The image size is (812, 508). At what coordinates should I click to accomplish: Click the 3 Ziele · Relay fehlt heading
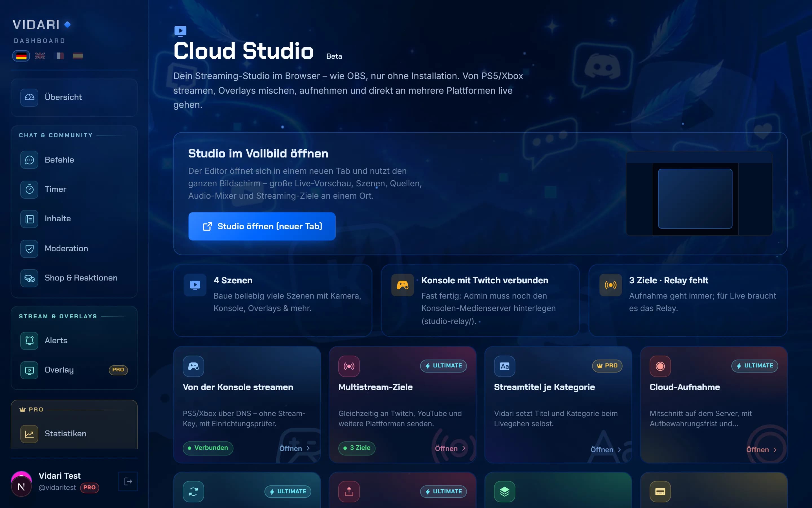coord(668,281)
